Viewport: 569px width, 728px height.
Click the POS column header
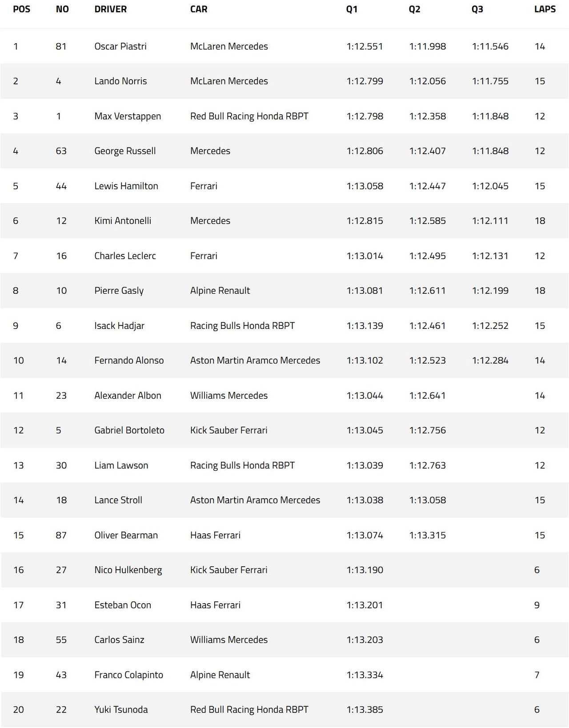pyautogui.click(x=21, y=9)
